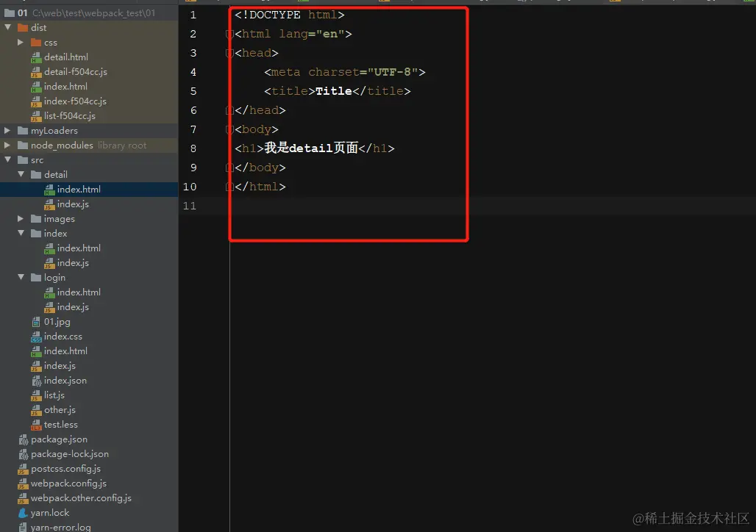The width and height of the screenshot is (756, 532).
Task: Collapse the dist folder arrow
Action: pyautogui.click(x=7, y=27)
